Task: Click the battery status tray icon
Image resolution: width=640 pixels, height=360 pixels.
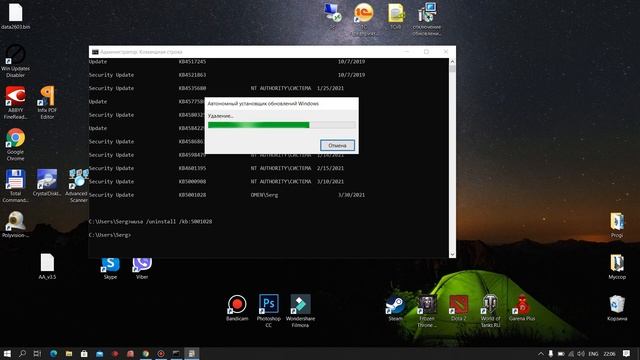Action: click(x=561, y=353)
